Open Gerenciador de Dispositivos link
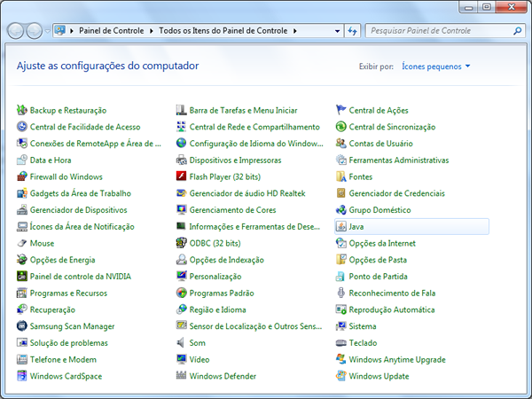Screen dimensions: 532x399 tap(78, 210)
